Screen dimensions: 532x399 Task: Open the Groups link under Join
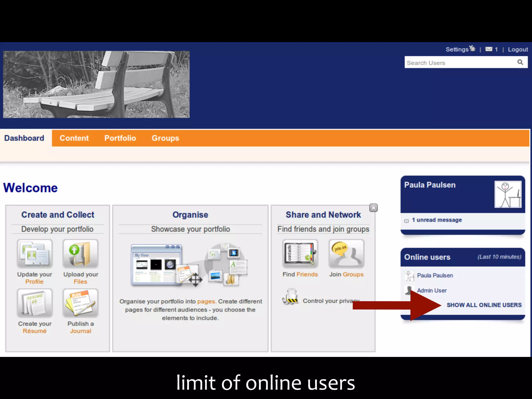click(353, 274)
